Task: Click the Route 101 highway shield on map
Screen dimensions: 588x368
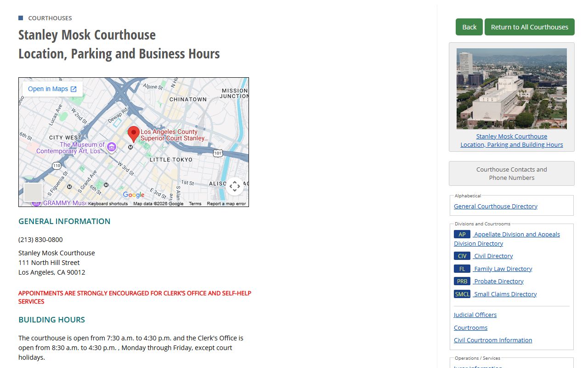Action: (218, 152)
